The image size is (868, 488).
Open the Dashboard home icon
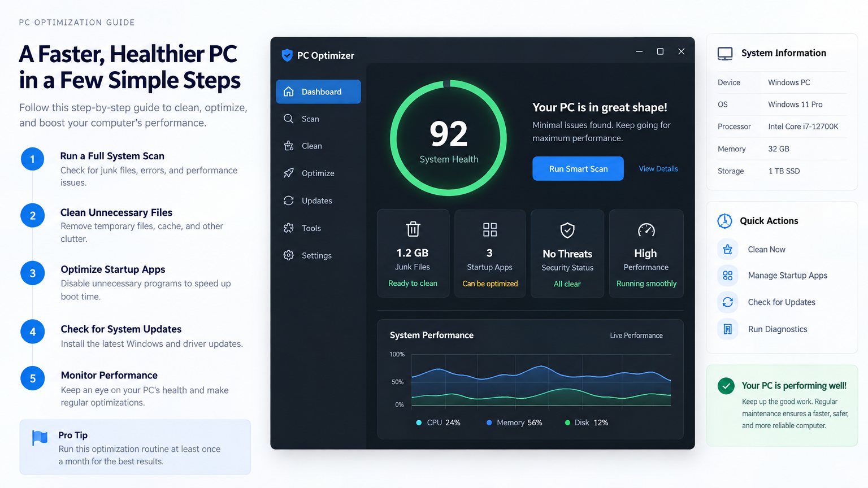[289, 91]
